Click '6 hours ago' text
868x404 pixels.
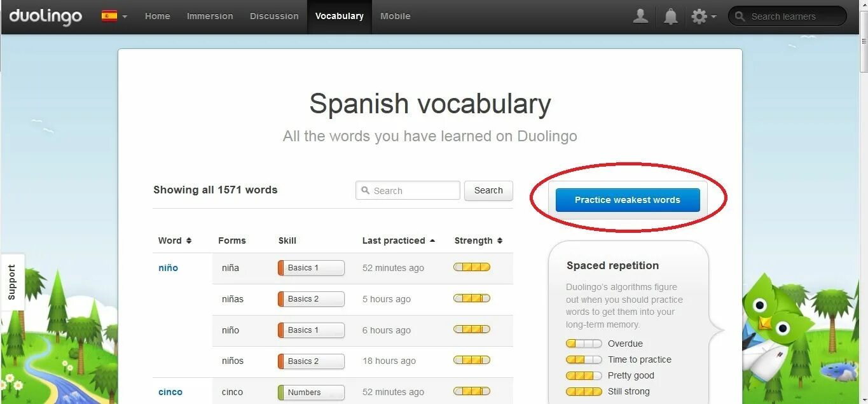[387, 330]
